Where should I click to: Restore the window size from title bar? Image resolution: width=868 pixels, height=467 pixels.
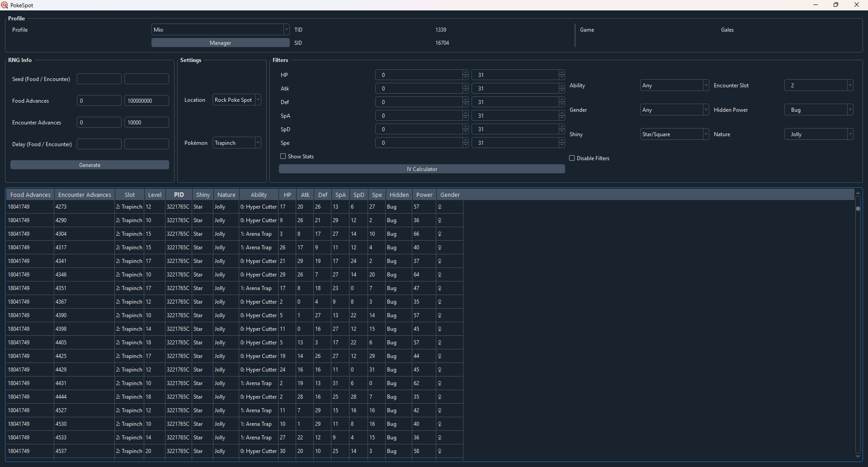click(836, 5)
